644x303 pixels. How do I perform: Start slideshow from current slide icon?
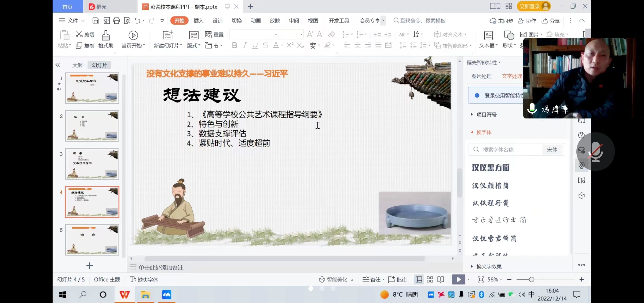click(x=133, y=35)
